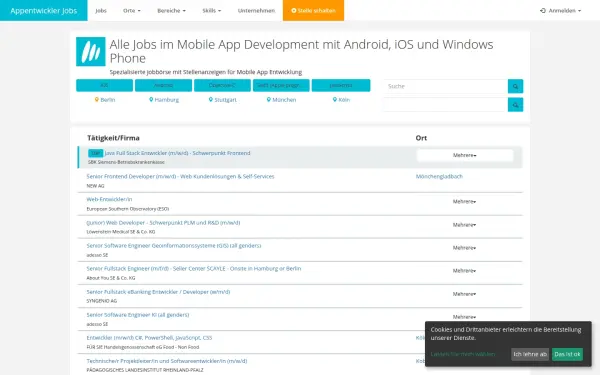Click the NEW AG company text
The width and height of the screenshot is (600, 375).
(x=95, y=186)
